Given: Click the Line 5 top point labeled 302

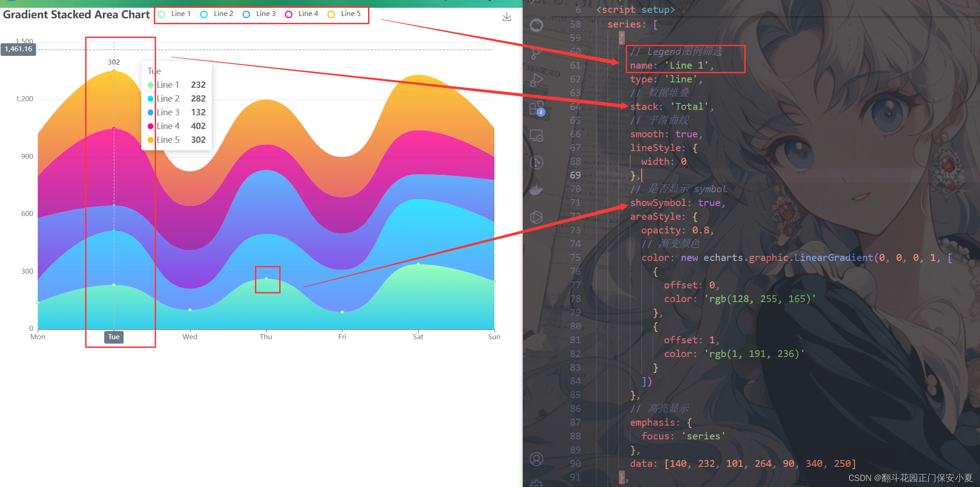Looking at the screenshot, I should 114,71.
